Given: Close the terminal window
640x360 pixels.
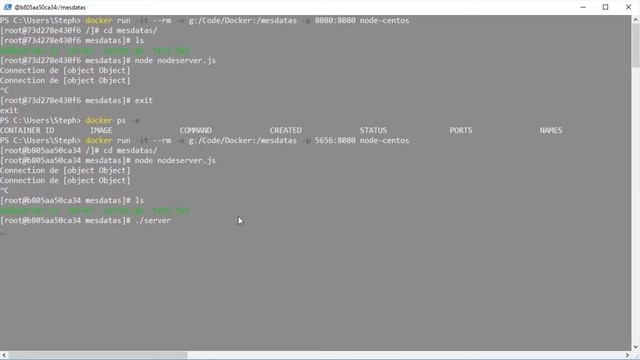Looking at the screenshot, I should [628, 7].
